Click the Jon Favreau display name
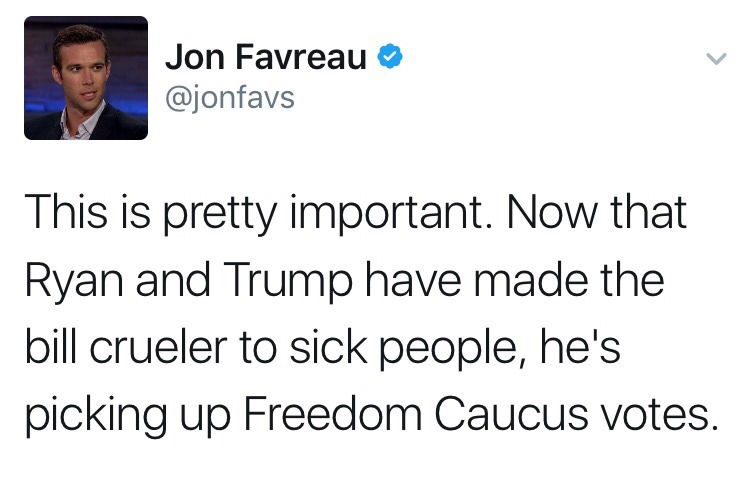Image resolution: width=750 pixels, height=497 pixels. (264, 59)
